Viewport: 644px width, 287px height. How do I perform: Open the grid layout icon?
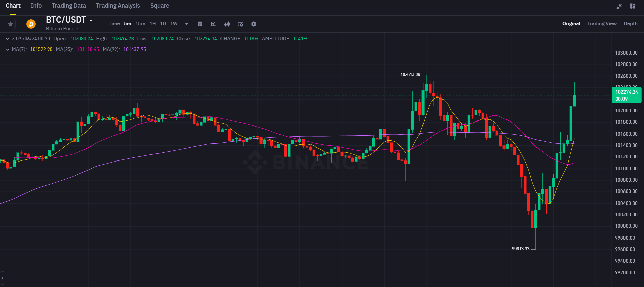pyautogui.click(x=633, y=6)
